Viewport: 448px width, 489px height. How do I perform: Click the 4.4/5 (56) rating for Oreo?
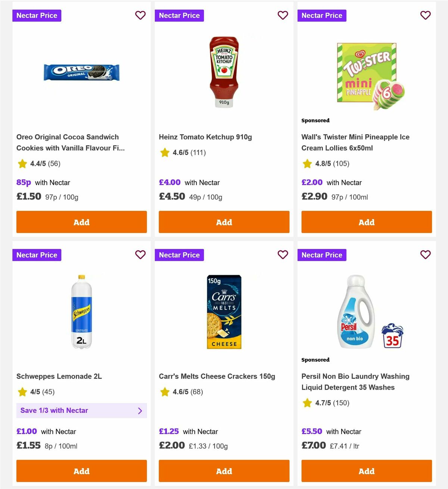42,163
